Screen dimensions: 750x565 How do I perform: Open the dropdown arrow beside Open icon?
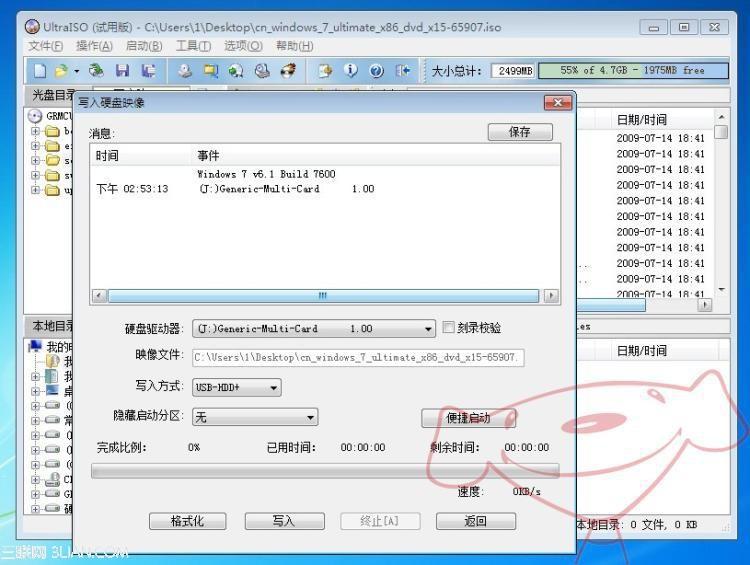pos(77,71)
